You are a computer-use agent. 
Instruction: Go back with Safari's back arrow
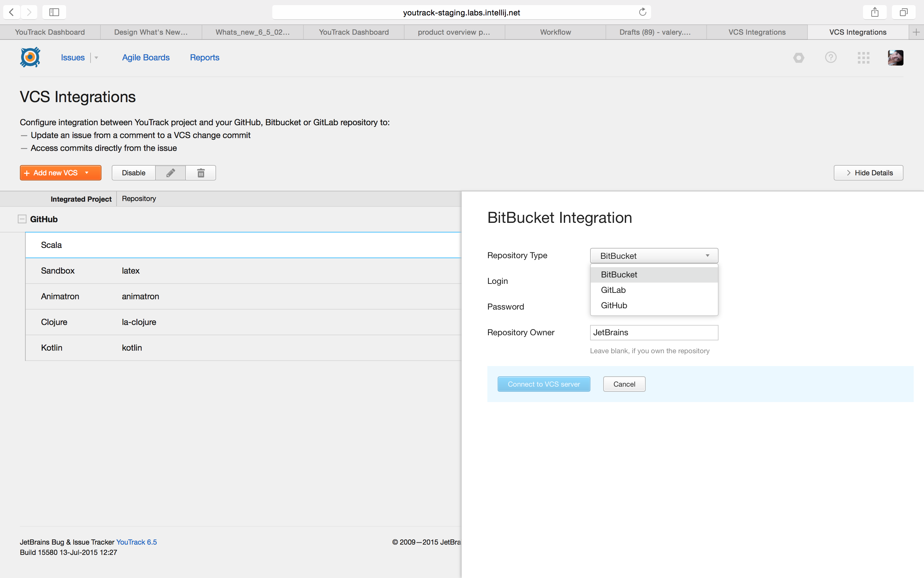point(12,12)
